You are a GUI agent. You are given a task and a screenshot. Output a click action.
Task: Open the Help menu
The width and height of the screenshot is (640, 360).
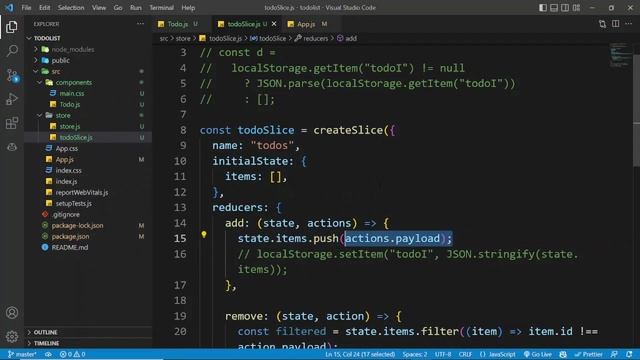(x=188, y=8)
